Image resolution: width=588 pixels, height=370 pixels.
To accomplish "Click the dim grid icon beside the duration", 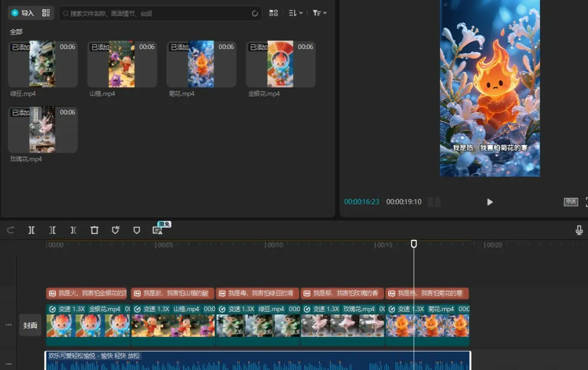I will [x=434, y=202].
